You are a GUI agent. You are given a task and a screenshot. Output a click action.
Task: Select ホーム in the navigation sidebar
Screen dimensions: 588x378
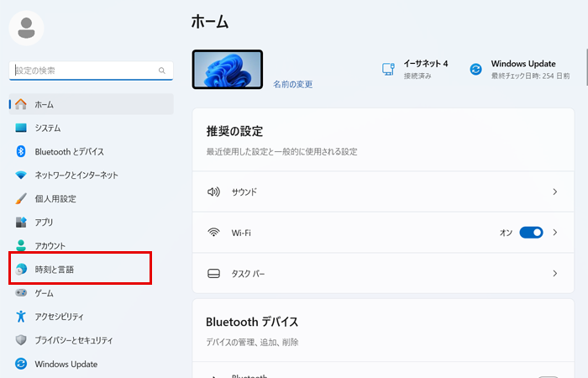click(91, 104)
